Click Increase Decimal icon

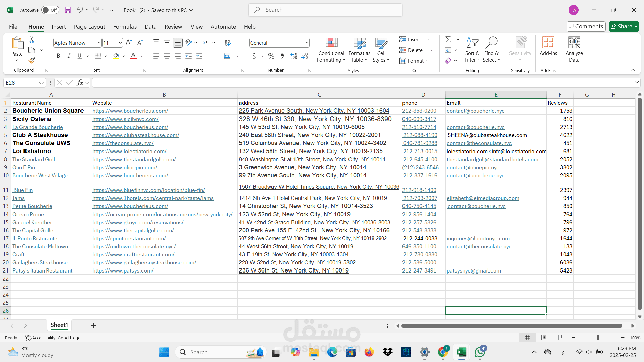(294, 56)
